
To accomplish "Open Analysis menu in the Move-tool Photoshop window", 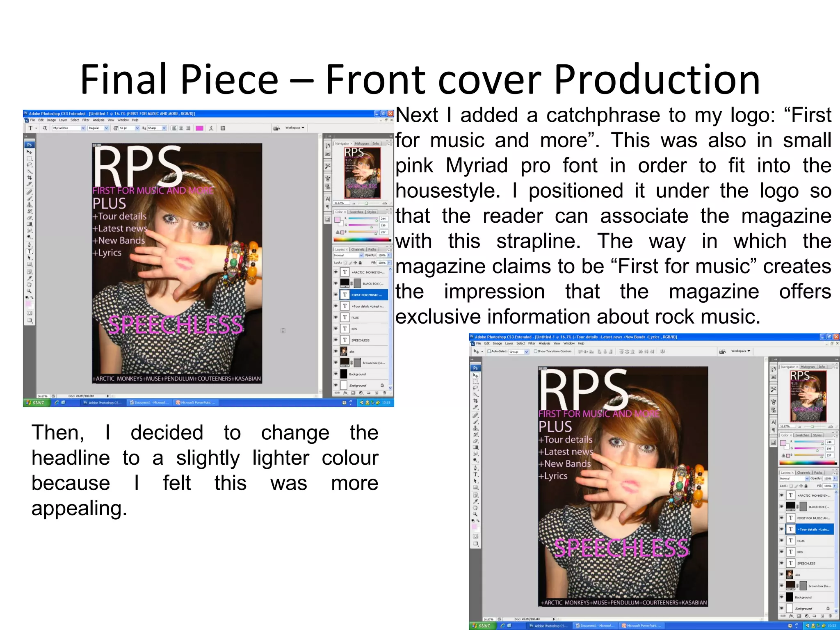I will click(545, 343).
